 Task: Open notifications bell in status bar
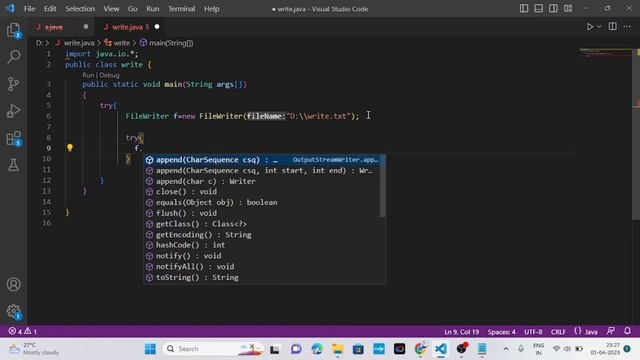coord(627,331)
